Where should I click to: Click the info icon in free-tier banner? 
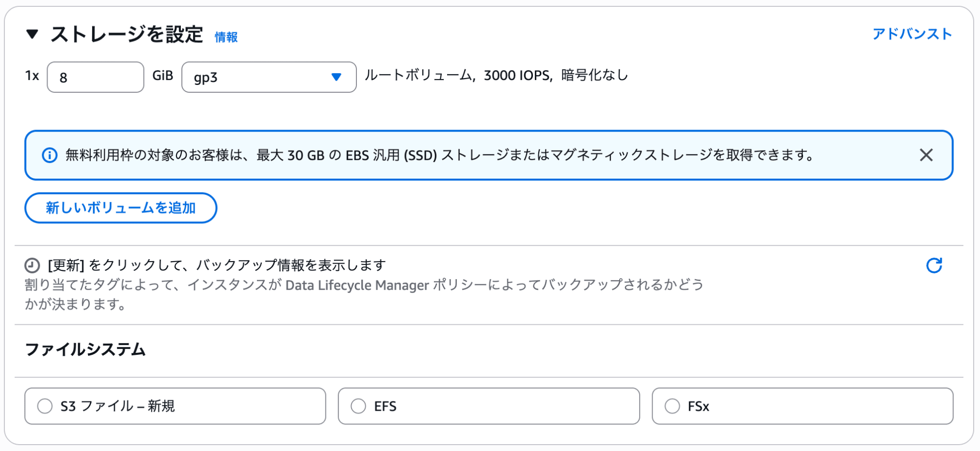pyautogui.click(x=50, y=156)
